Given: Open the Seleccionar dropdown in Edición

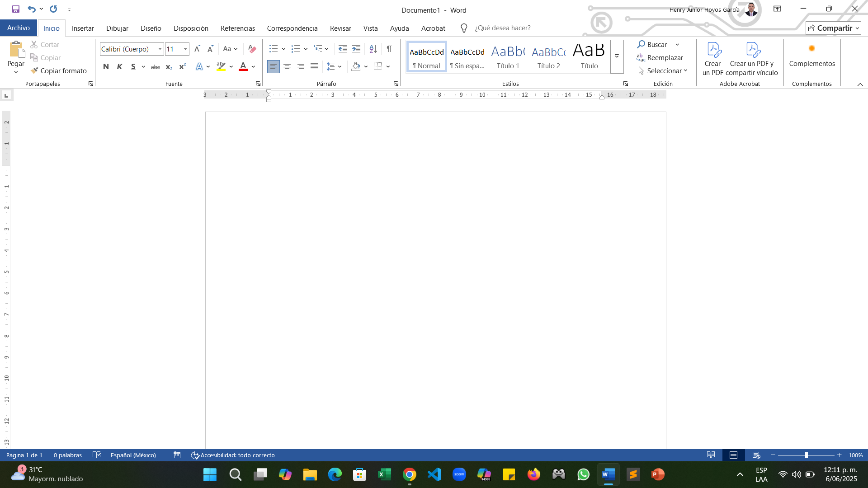Looking at the screenshot, I should pyautogui.click(x=663, y=71).
